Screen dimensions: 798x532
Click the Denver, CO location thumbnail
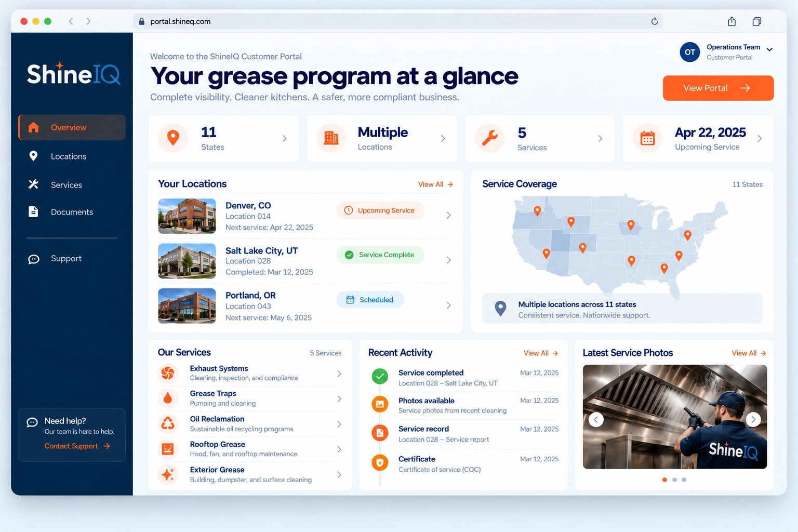187,216
